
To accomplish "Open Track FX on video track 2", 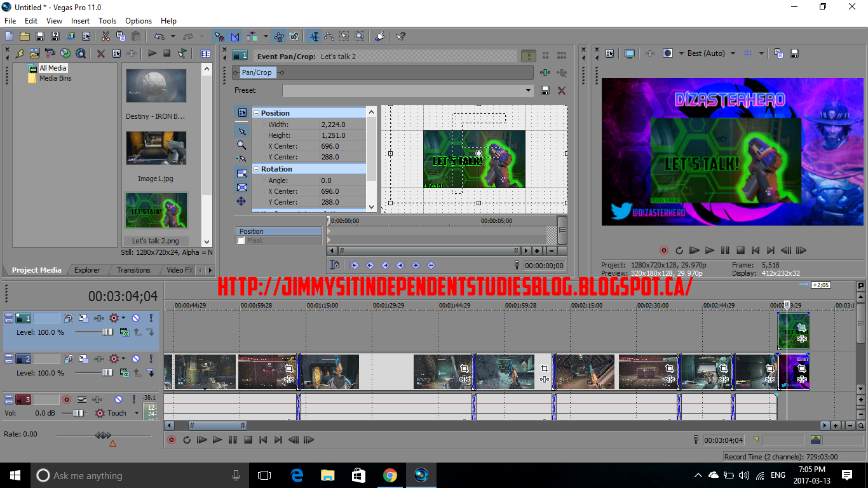I will [99, 359].
